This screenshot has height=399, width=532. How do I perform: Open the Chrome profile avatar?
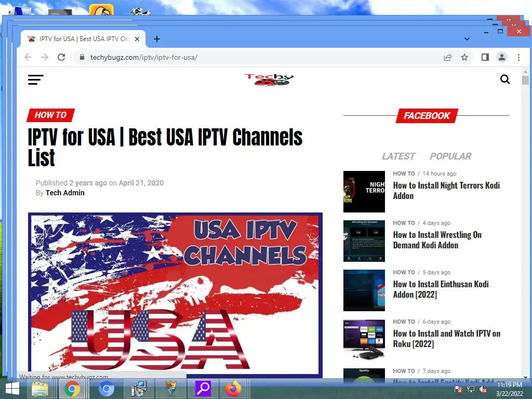[502, 57]
